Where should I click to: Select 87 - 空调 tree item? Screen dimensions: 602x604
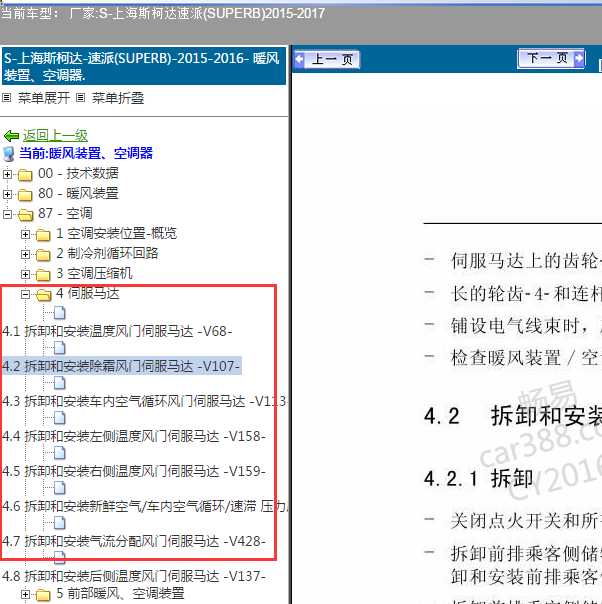pos(65,214)
